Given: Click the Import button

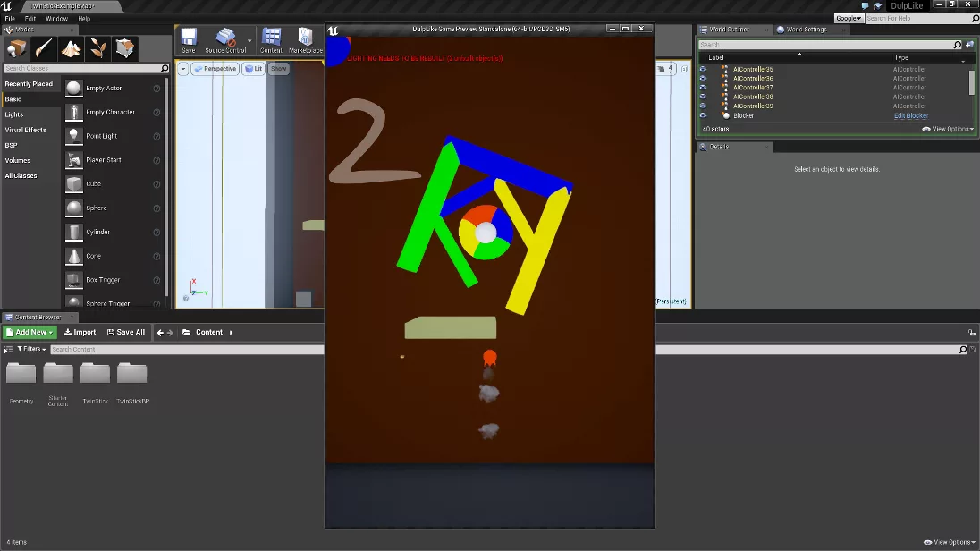Looking at the screenshot, I should tap(80, 333).
